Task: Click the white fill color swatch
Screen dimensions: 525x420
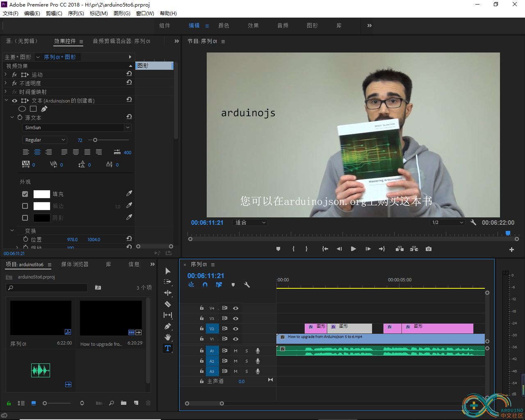Action: click(x=41, y=194)
